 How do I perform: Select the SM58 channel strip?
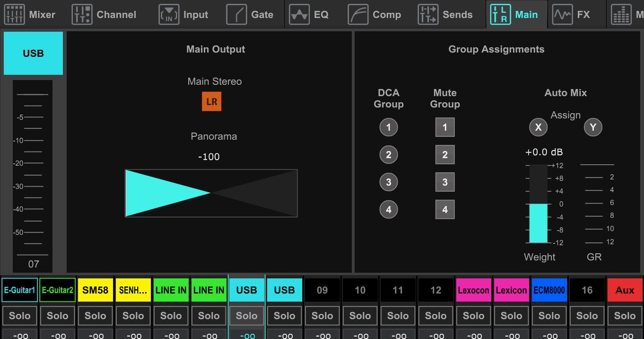pos(96,290)
